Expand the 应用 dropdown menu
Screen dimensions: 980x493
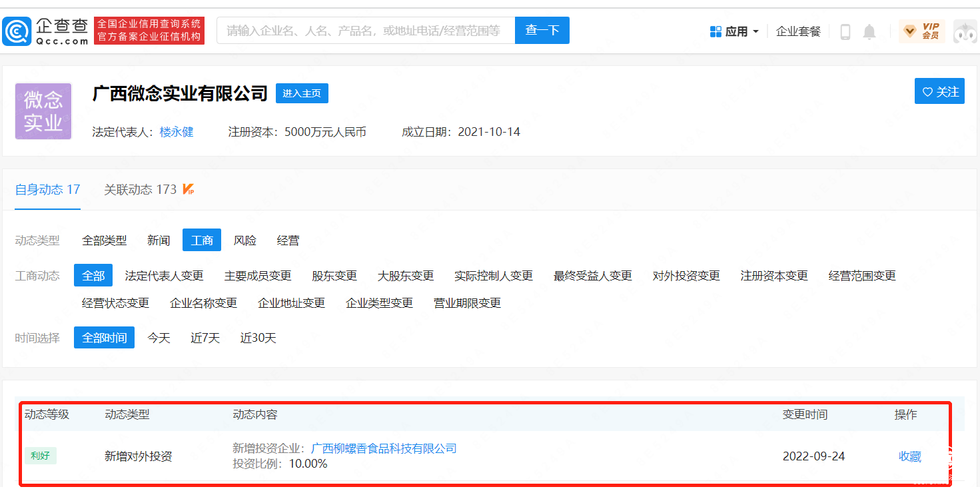point(734,31)
